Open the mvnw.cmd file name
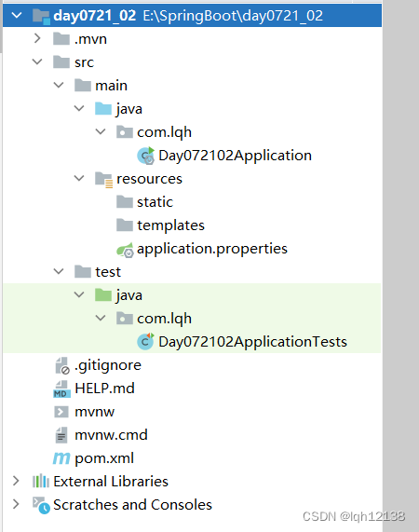Viewport: 419px width, 532px height. [111, 435]
